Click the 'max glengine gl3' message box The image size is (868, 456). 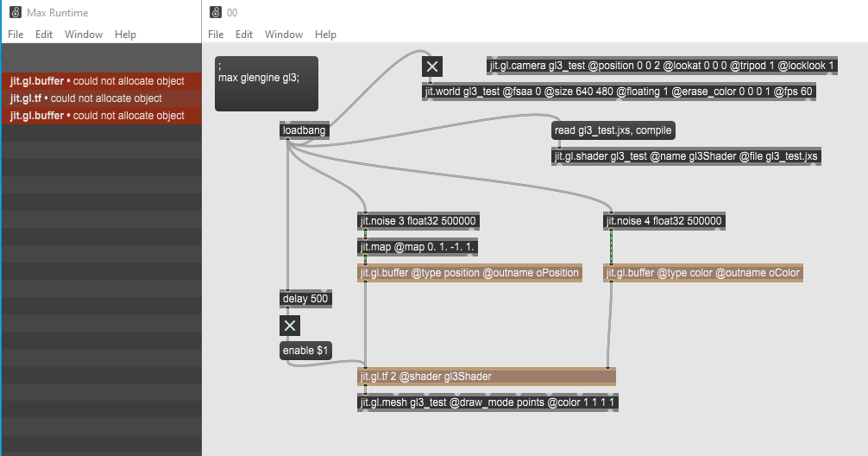[x=266, y=83]
